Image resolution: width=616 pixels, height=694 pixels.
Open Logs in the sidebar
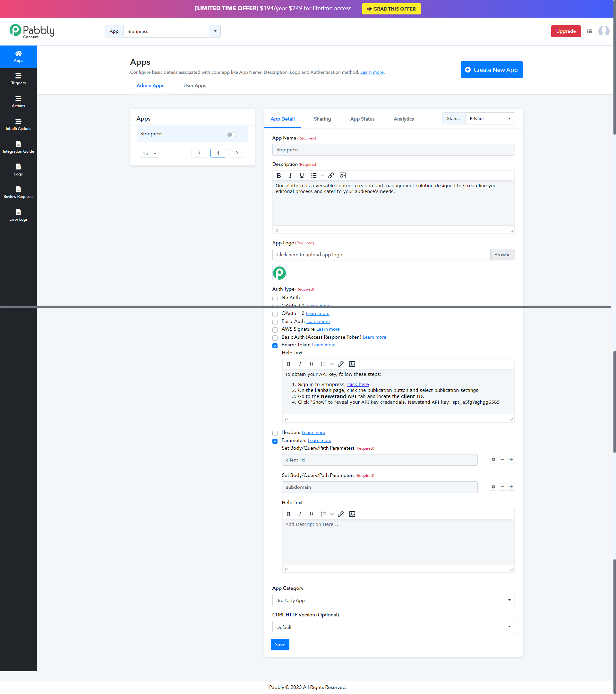click(x=18, y=170)
